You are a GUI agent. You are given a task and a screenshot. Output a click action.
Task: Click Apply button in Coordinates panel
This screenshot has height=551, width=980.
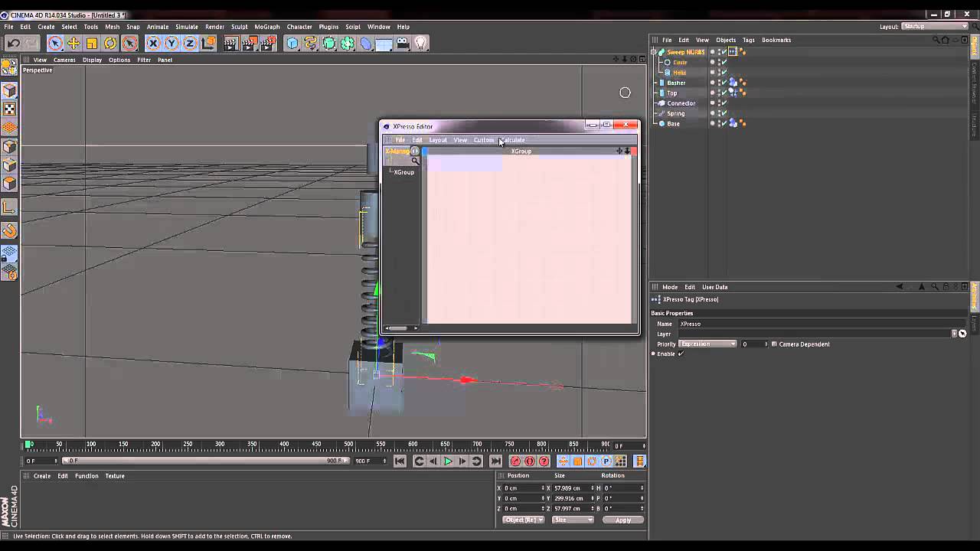click(623, 520)
